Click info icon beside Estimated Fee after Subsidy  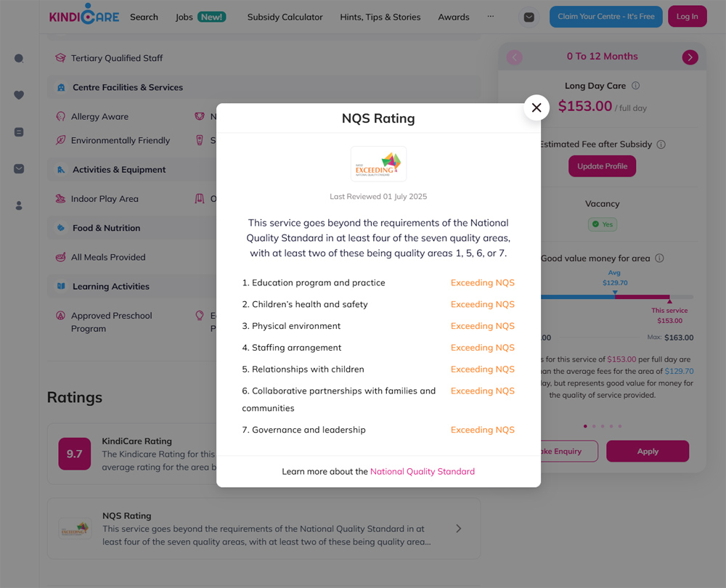(x=661, y=144)
